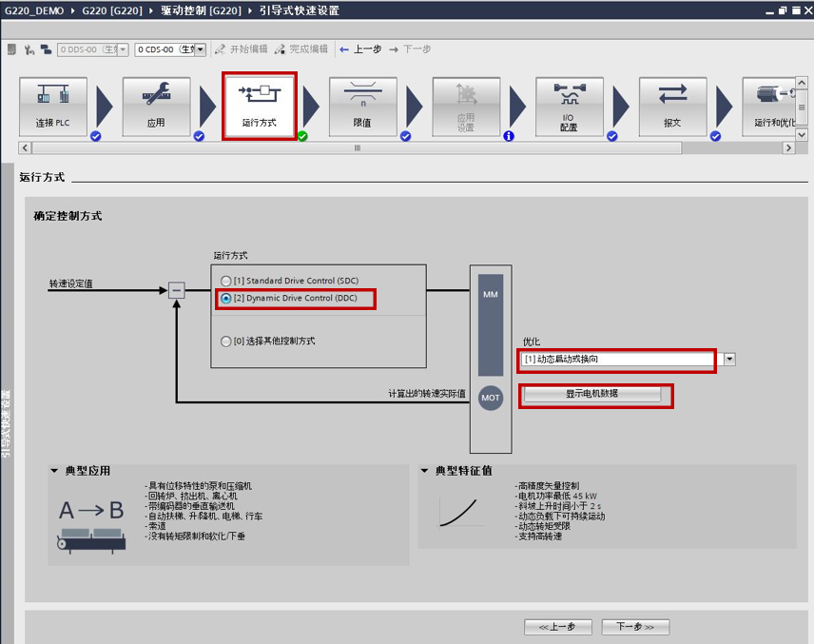Open the I/O 配置 step
The image size is (814, 644).
click(x=569, y=106)
